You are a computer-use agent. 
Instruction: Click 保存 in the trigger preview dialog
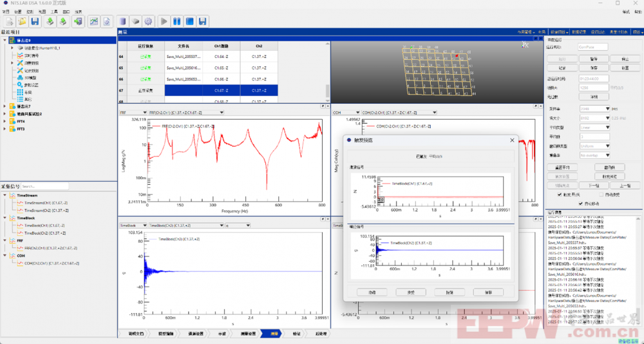click(488, 292)
